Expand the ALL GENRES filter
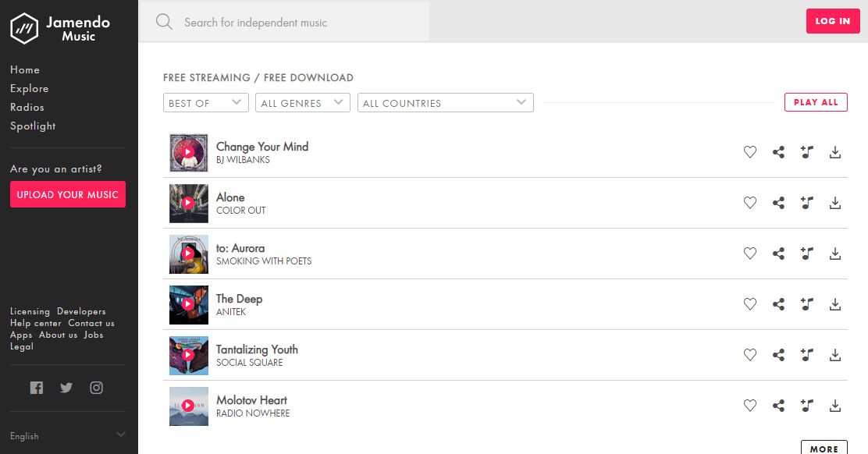This screenshot has width=868, height=454. 302,102
